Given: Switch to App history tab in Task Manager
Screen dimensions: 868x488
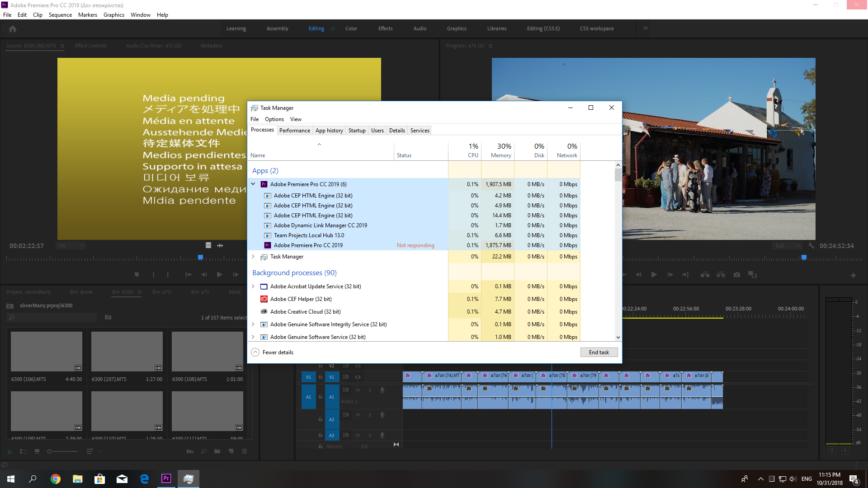Looking at the screenshot, I should (329, 130).
